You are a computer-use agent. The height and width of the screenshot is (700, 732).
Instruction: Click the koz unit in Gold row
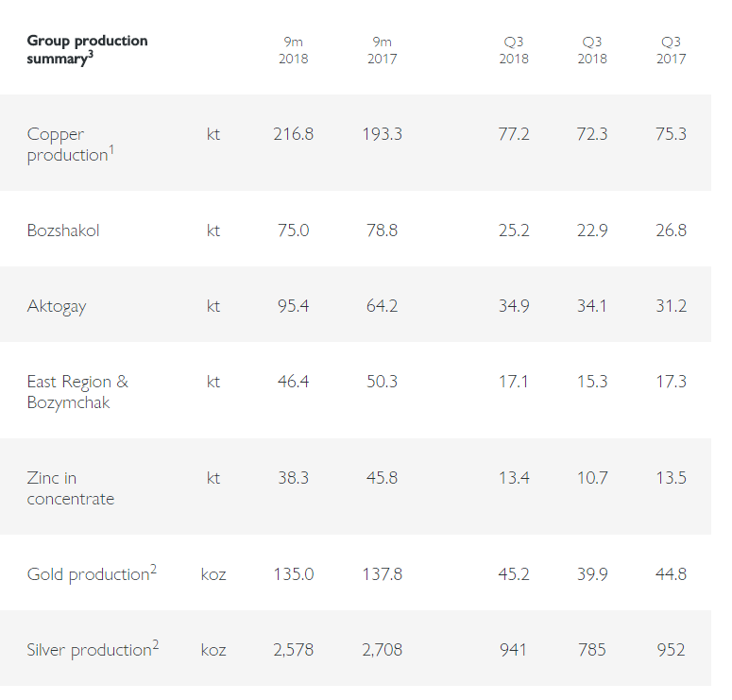pyautogui.click(x=213, y=574)
